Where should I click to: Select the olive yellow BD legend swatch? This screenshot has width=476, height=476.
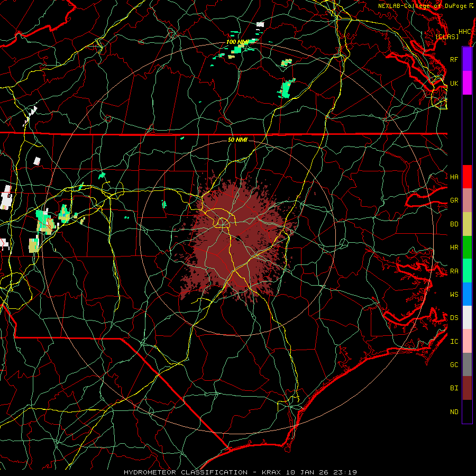(467, 224)
